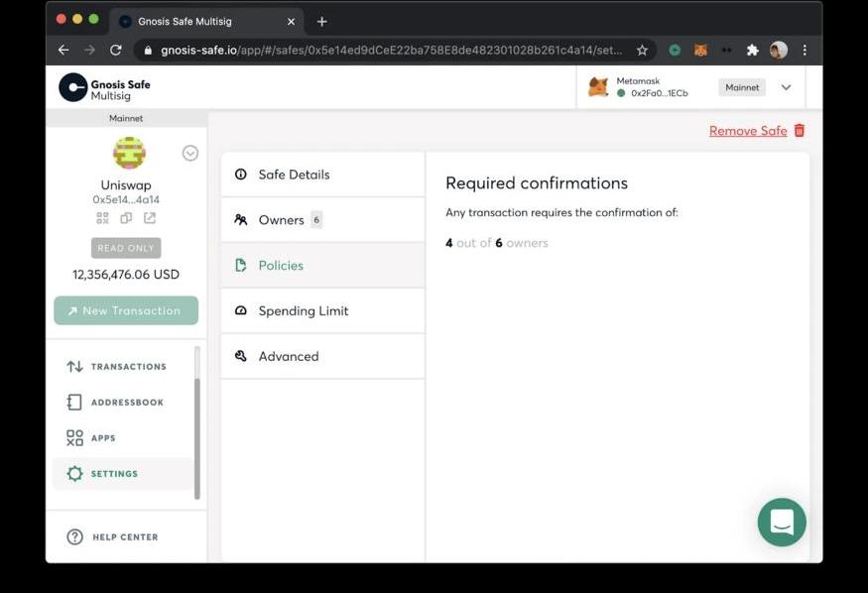Click the 4 out of 6 owners text
This screenshot has width=868, height=593.
tap(497, 243)
